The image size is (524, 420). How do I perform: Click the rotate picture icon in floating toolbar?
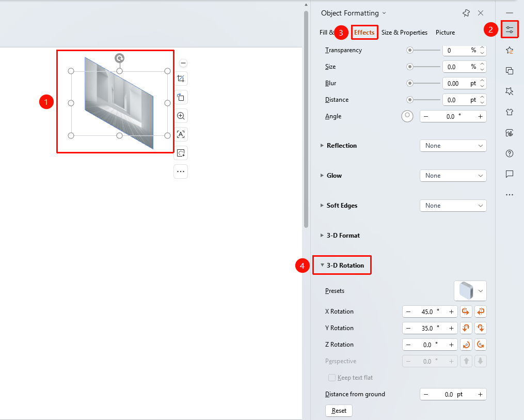tap(181, 97)
